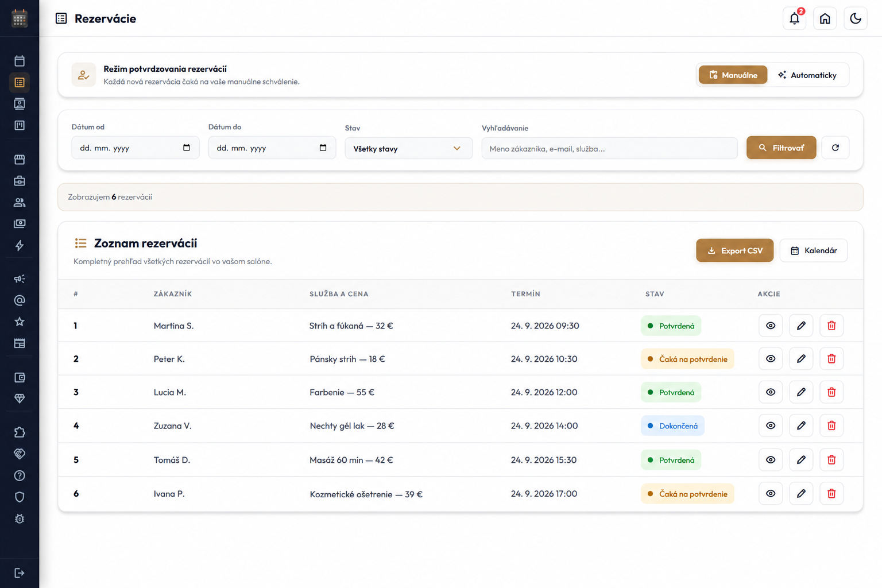Click the logout icon in sidebar
The height and width of the screenshot is (588, 882).
(20, 572)
